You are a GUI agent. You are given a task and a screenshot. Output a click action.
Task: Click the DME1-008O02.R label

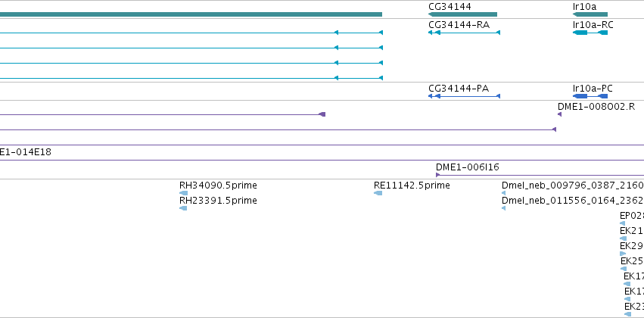point(596,107)
